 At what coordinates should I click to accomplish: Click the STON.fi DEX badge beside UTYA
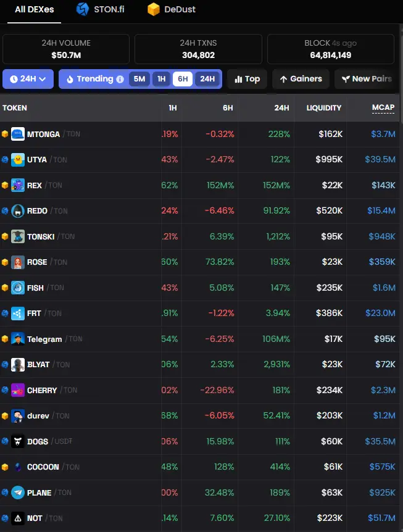coord(5,159)
